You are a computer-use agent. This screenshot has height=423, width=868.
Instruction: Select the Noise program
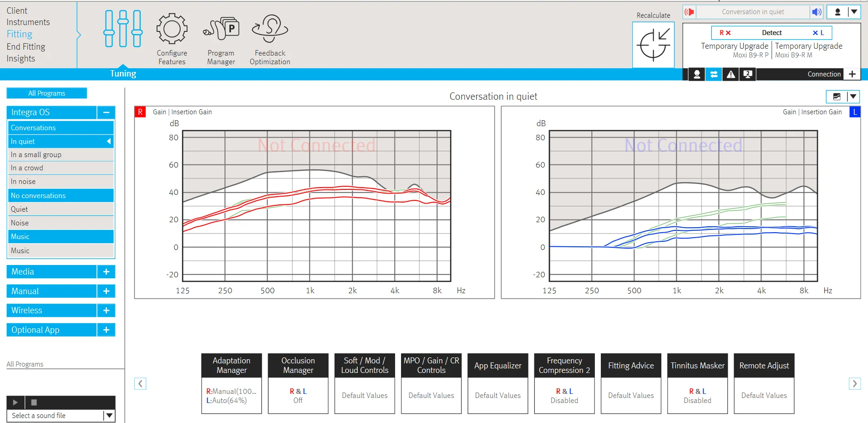pyautogui.click(x=61, y=223)
